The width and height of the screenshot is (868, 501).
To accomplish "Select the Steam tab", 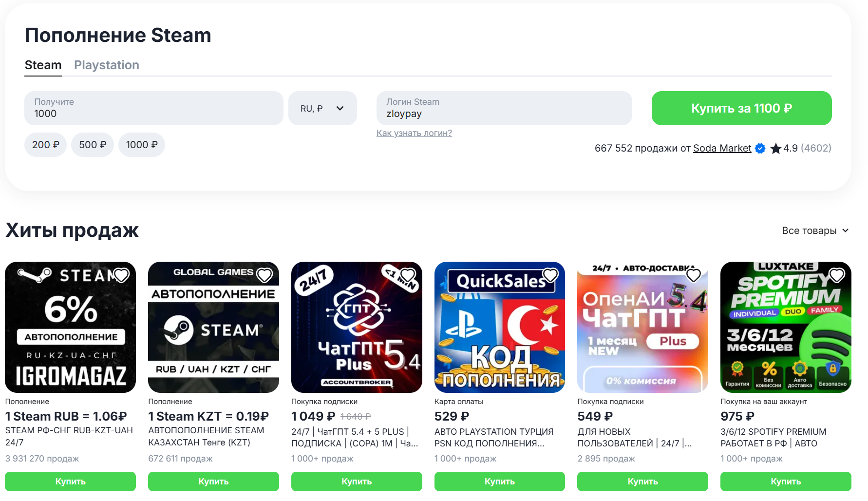I will coord(43,65).
